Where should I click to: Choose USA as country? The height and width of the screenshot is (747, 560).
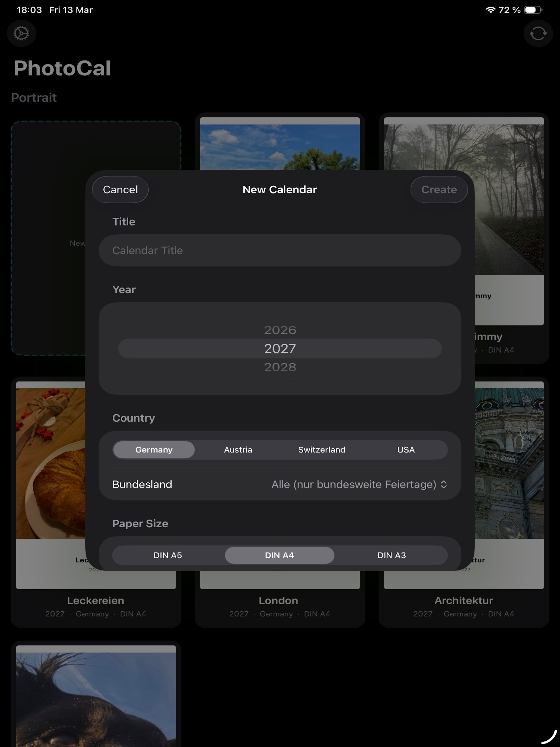click(x=406, y=450)
